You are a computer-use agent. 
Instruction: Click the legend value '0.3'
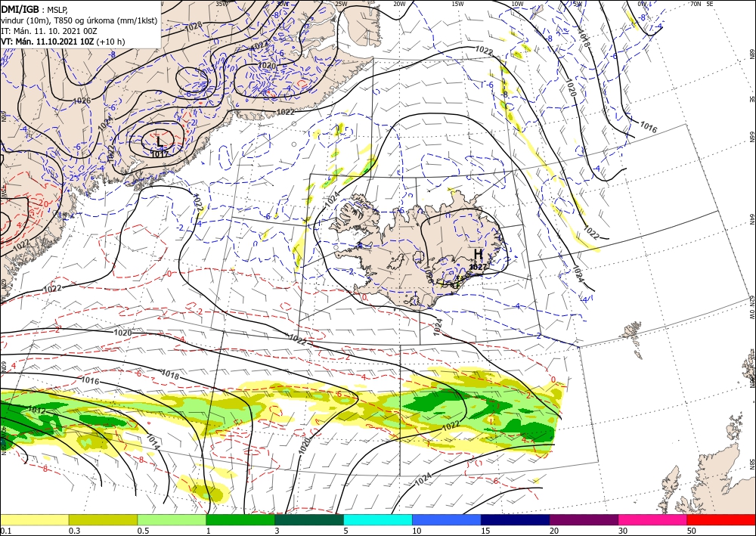74,530
